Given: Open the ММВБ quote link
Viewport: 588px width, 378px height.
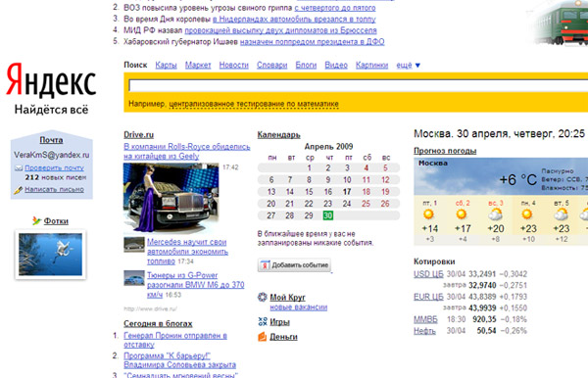Looking at the screenshot, I should pos(425,319).
